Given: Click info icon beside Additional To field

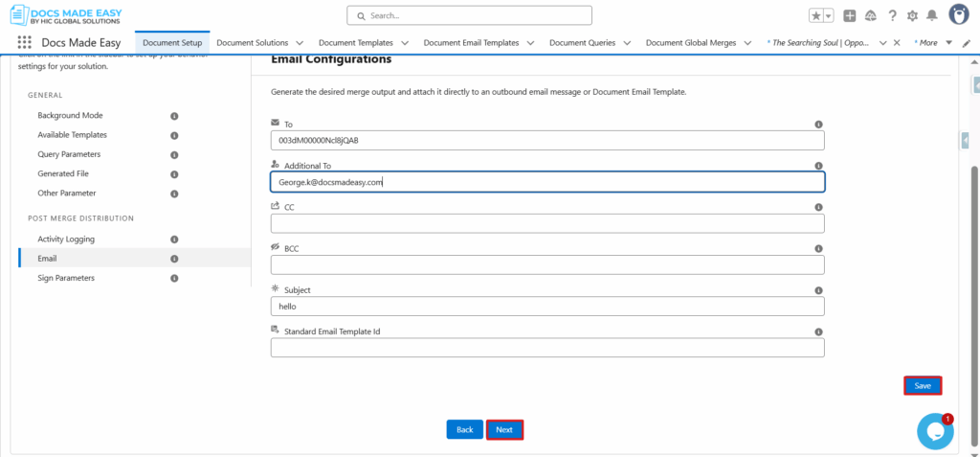Looking at the screenshot, I should click(818, 166).
